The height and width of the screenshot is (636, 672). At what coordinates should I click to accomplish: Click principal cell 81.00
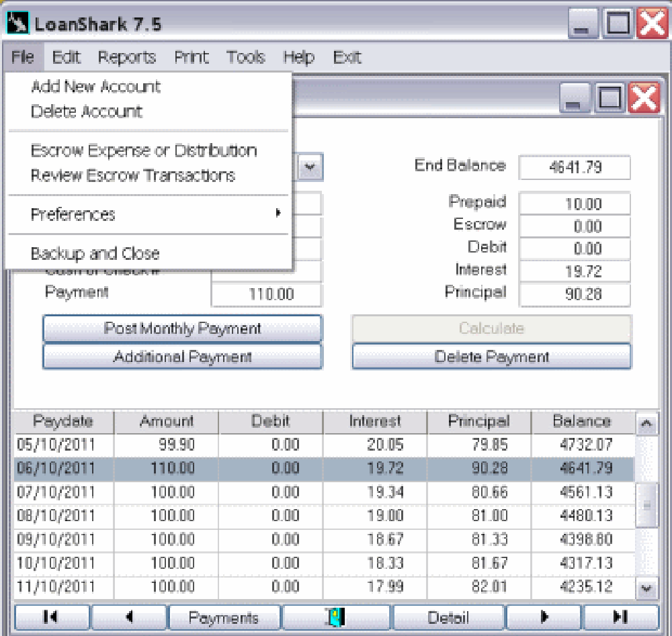pos(479,516)
